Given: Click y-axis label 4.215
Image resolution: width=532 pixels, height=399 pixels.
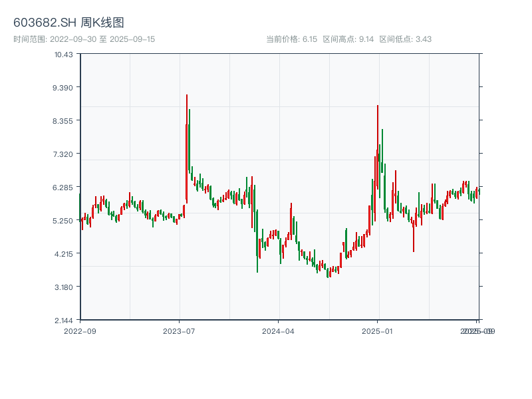Looking at the screenshot, I should tap(63, 254).
